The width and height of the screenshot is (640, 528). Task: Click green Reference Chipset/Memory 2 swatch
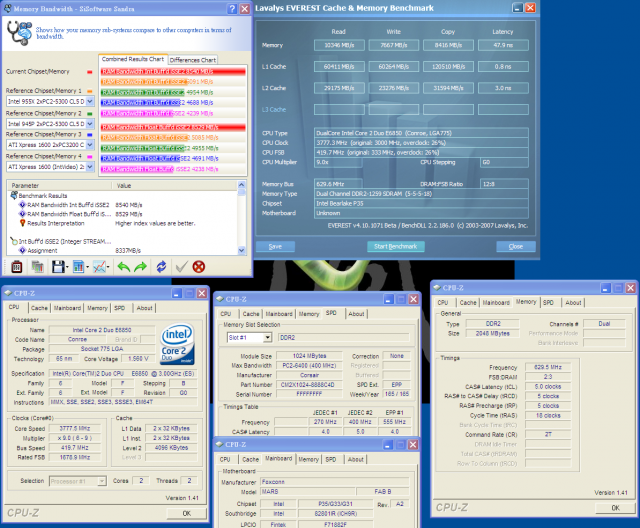90,114
